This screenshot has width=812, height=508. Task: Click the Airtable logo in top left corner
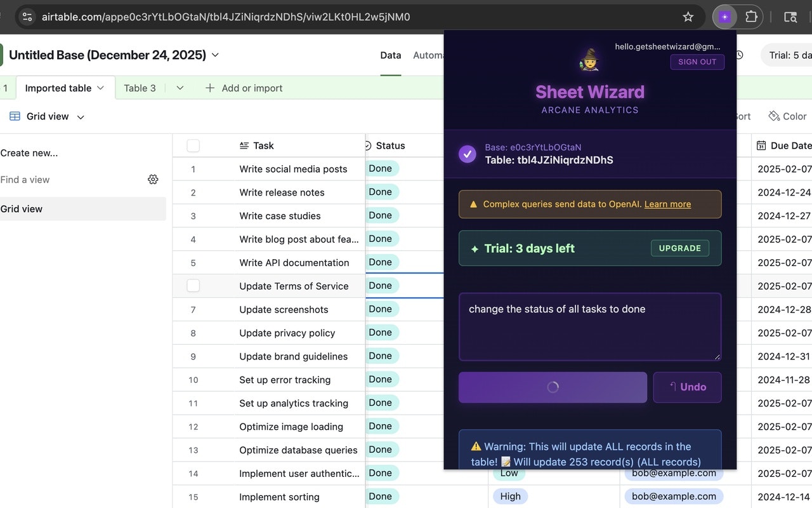click(1, 55)
